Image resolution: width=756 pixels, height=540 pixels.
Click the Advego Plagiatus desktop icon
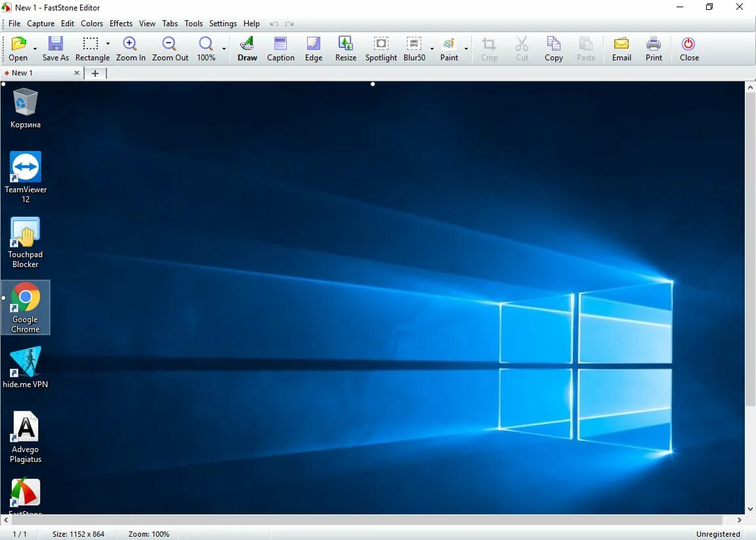(x=26, y=437)
